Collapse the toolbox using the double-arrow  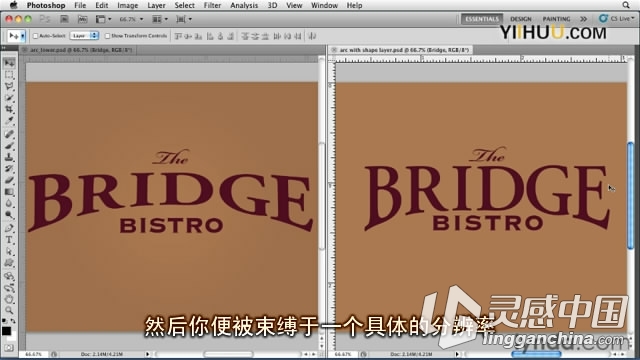pos(4,48)
